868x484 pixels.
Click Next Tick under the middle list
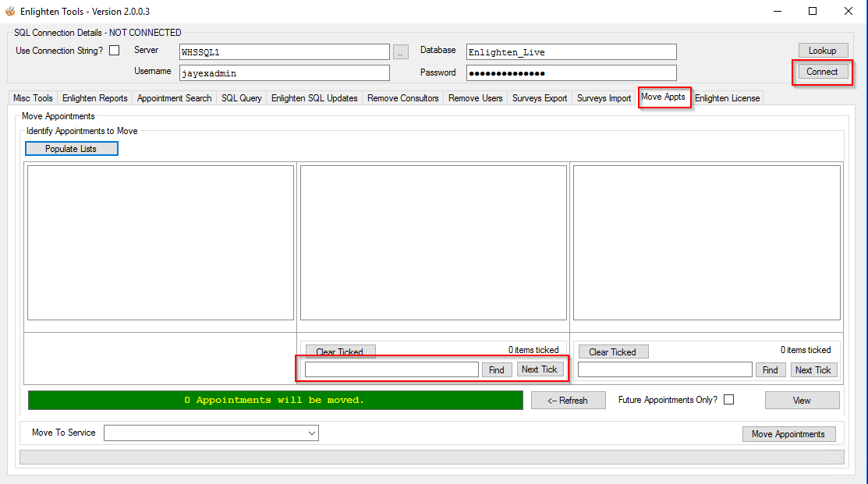[540, 369]
